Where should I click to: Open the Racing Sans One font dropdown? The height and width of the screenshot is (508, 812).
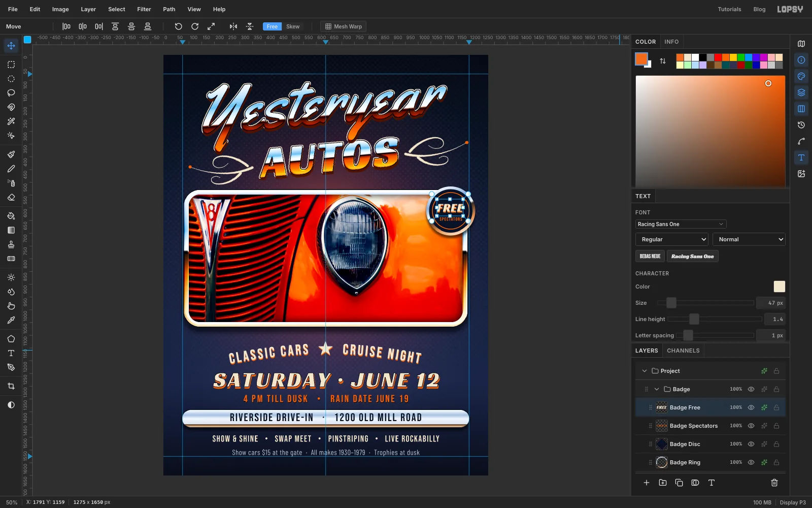pos(681,224)
